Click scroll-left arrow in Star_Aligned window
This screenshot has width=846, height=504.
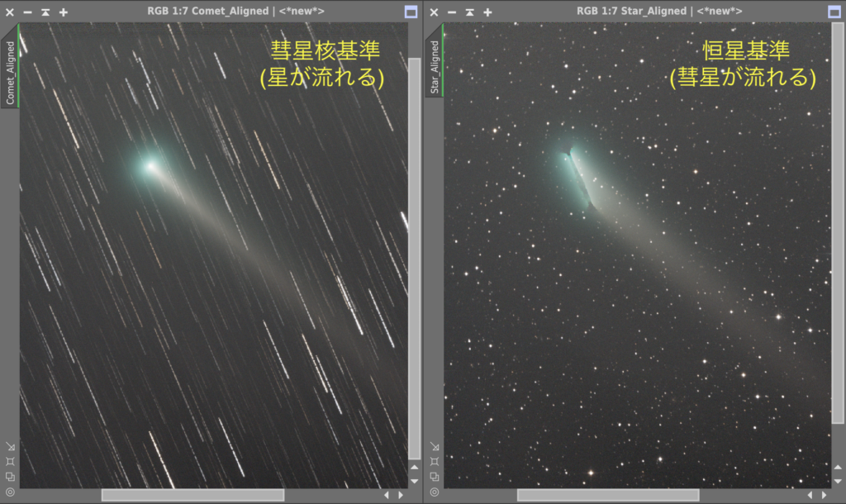[810, 495]
